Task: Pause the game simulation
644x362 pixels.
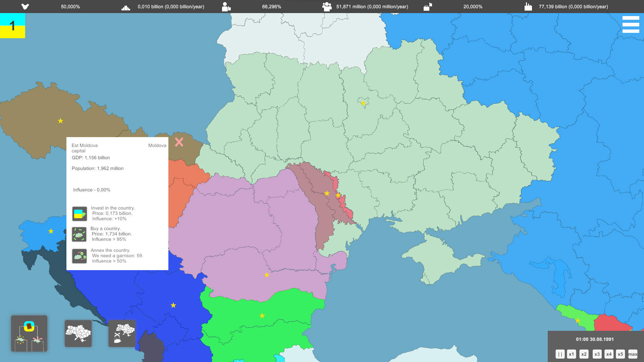Action: coord(560,354)
